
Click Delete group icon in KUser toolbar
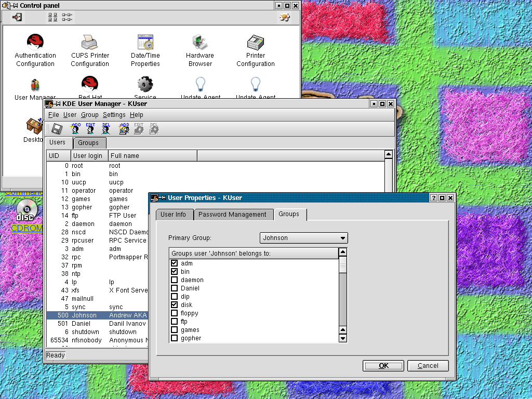(x=154, y=129)
